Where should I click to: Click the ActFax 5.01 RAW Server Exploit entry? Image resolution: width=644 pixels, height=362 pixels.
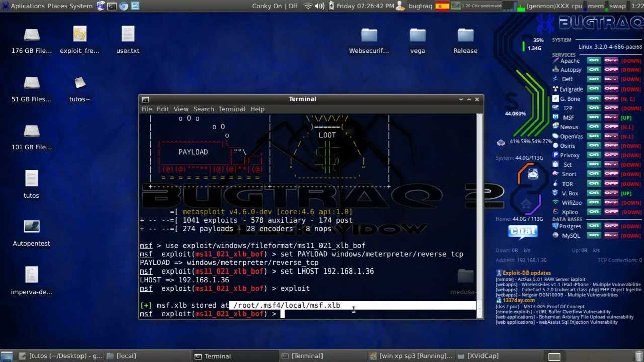point(540,279)
